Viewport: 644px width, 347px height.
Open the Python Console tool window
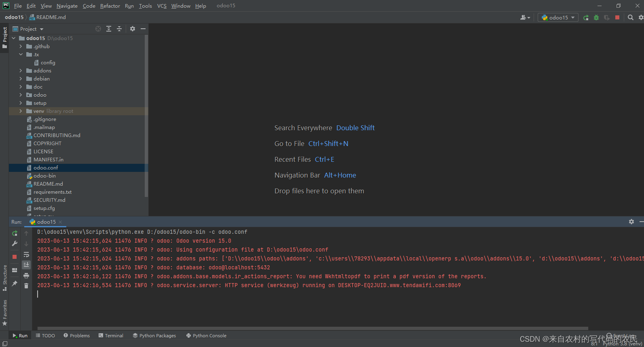coord(206,336)
